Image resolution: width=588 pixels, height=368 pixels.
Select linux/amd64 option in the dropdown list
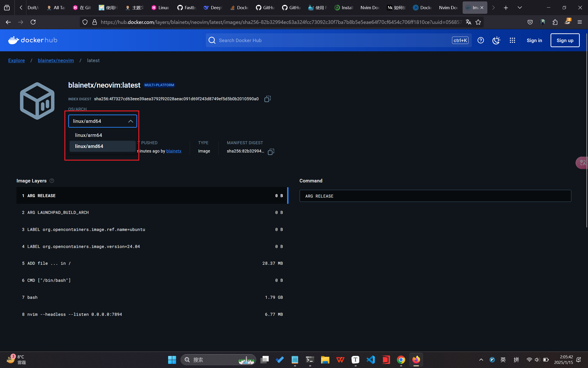tap(102, 146)
